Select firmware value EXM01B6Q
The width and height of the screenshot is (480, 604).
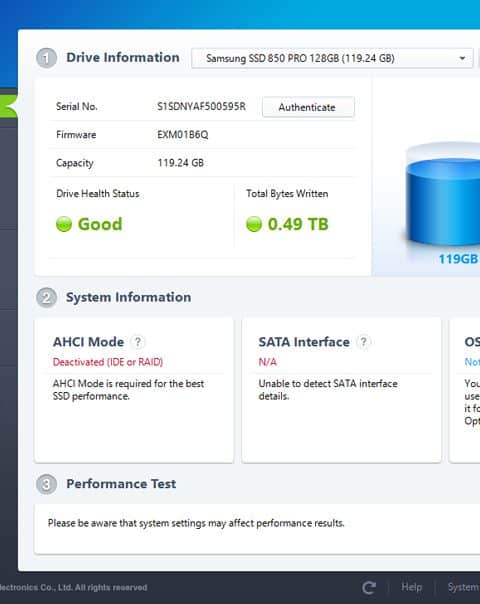coord(183,135)
